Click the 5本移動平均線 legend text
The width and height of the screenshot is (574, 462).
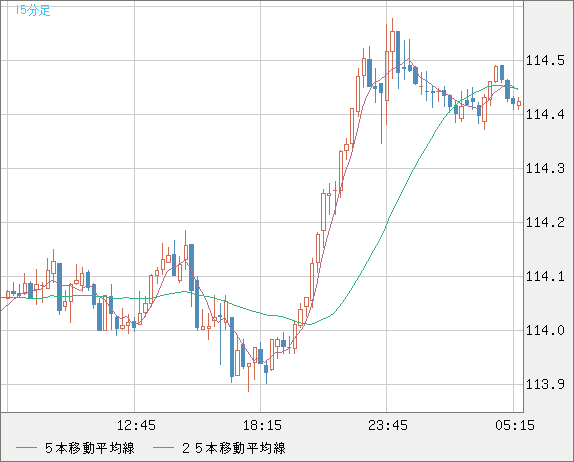coord(90,448)
